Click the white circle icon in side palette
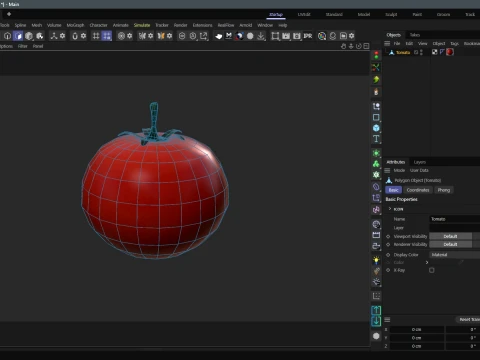Screen dimensions: 480x360 [x=376, y=336]
